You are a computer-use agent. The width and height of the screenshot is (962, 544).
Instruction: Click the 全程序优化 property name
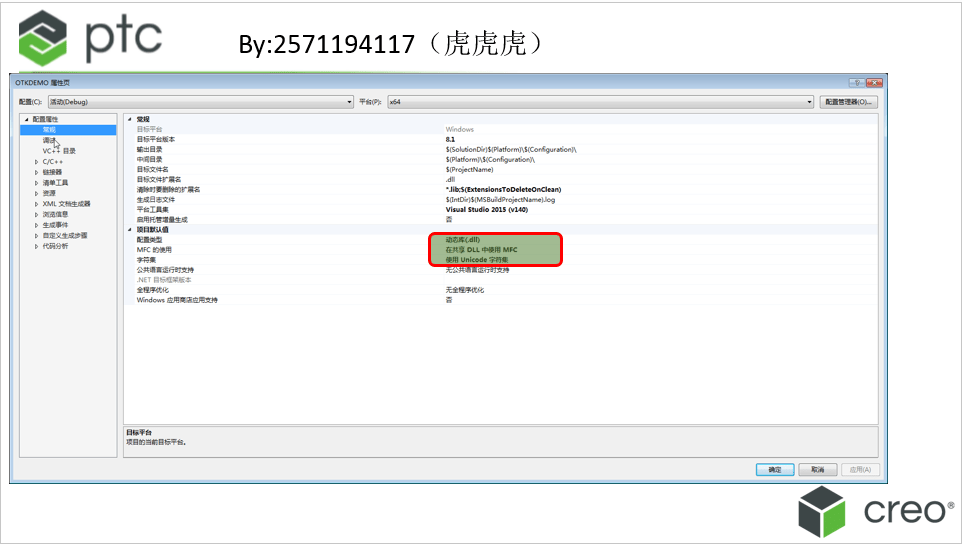tap(153, 290)
